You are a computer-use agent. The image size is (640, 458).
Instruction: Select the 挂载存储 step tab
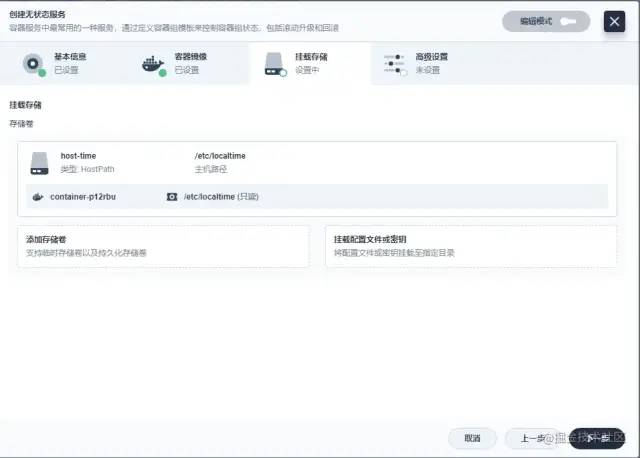point(309,64)
